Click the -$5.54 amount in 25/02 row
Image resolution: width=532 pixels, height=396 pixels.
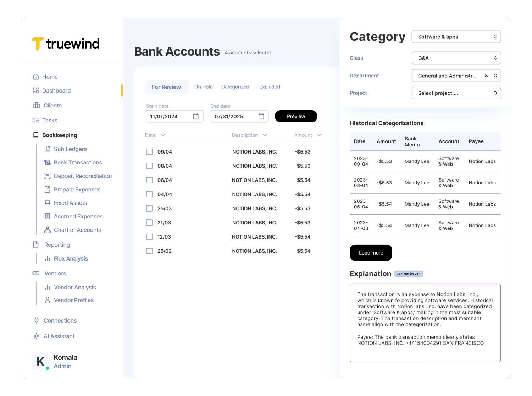[x=303, y=251]
